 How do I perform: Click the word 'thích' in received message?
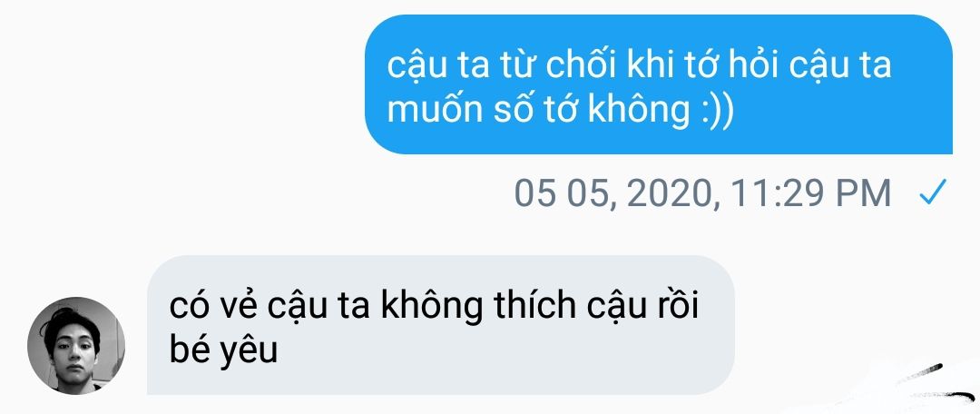pos(534,306)
